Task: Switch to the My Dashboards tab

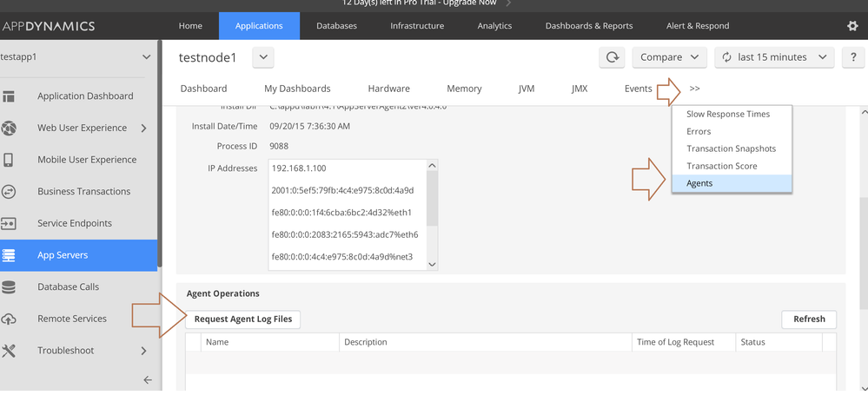Action: (297, 89)
